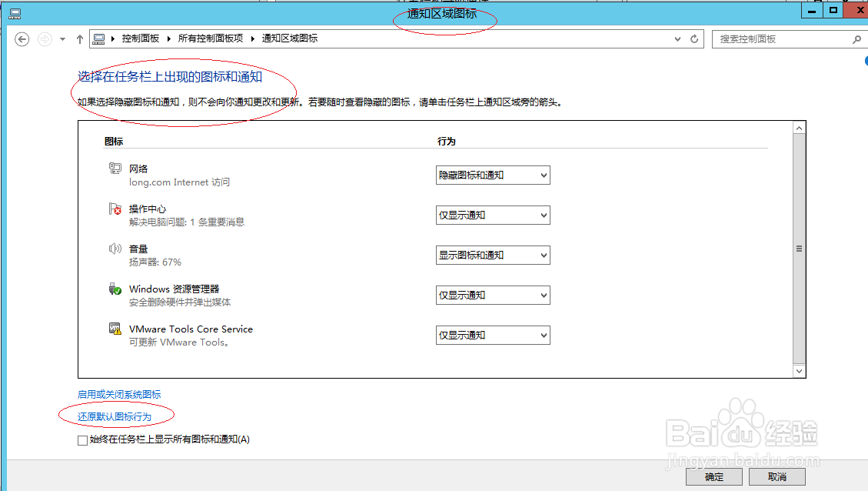Click the up arrow in the address bar
The height and width of the screenshot is (491, 868).
pyautogui.click(x=79, y=38)
